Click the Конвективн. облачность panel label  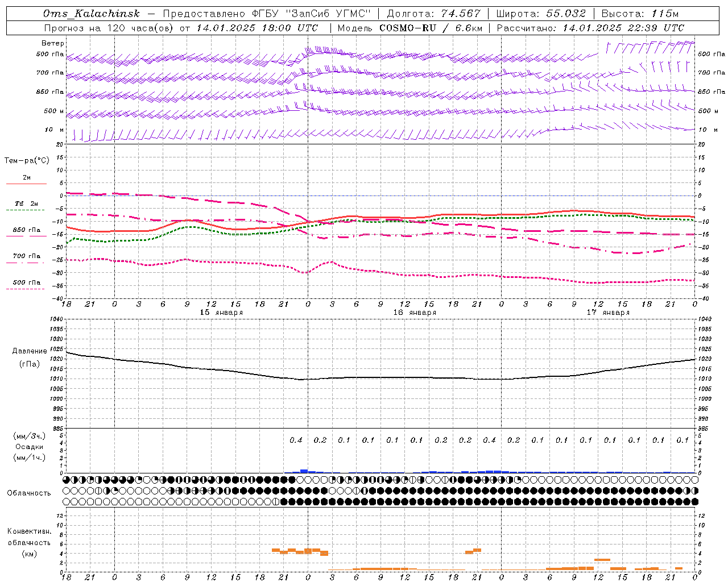coord(29,537)
